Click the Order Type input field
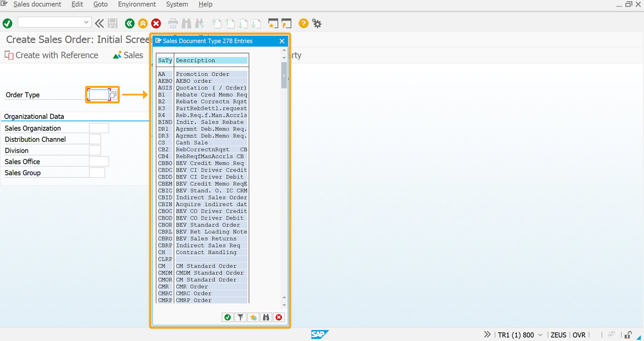Viewport: 644px width, 341px height. click(99, 95)
